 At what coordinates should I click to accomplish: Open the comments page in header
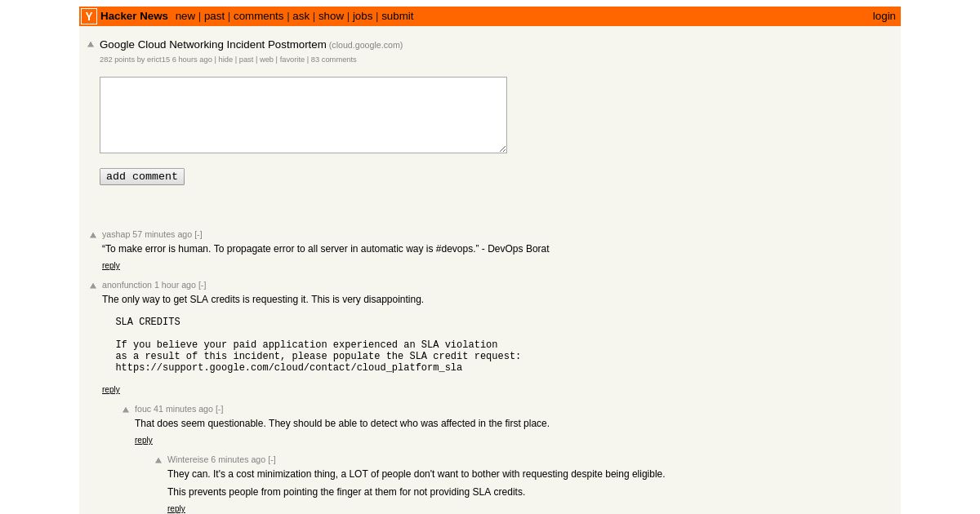(x=258, y=16)
